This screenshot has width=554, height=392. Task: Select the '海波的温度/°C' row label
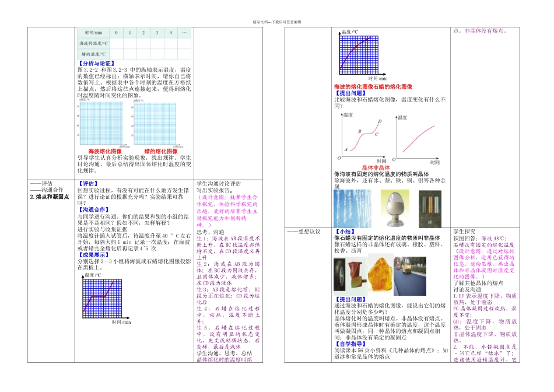click(x=94, y=44)
